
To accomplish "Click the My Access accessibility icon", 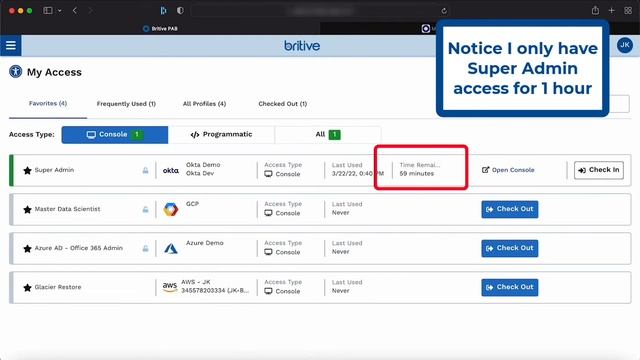I will tap(16, 72).
